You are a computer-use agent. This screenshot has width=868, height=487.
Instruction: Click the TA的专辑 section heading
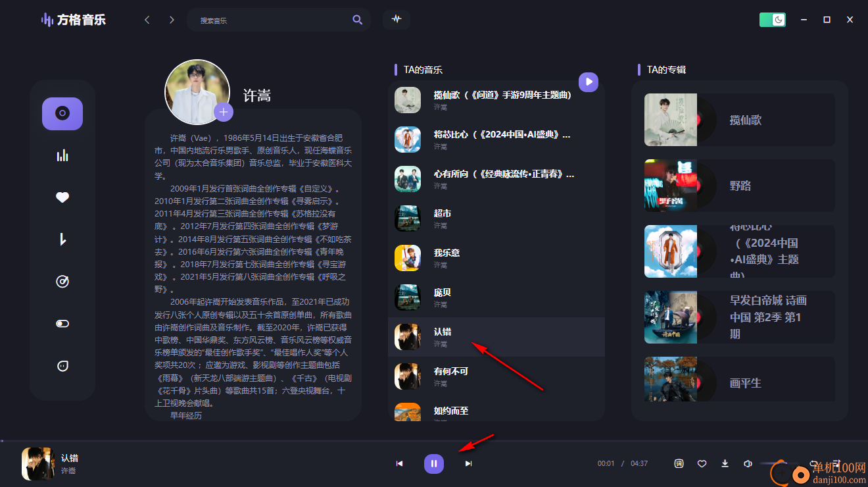point(666,70)
